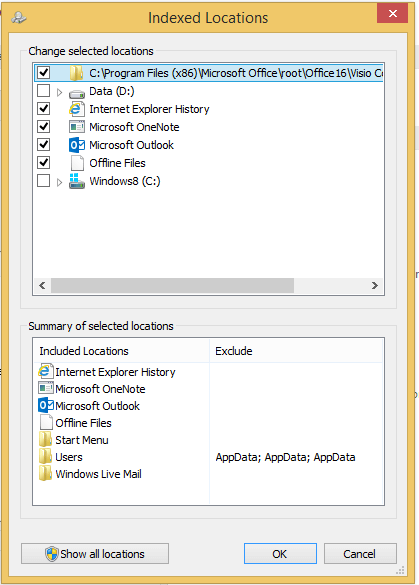419x585 pixels.
Task: Click Offline Files icon in summary list
Action: (x=46, y=422)
